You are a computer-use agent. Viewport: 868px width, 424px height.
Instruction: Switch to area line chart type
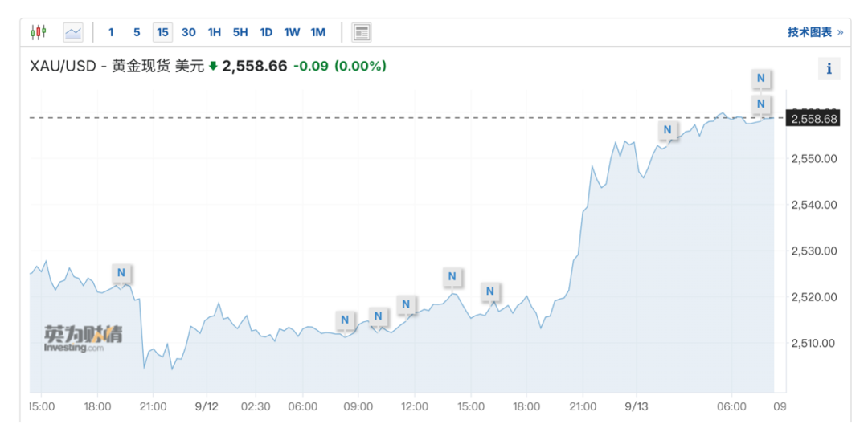[73, 32]
